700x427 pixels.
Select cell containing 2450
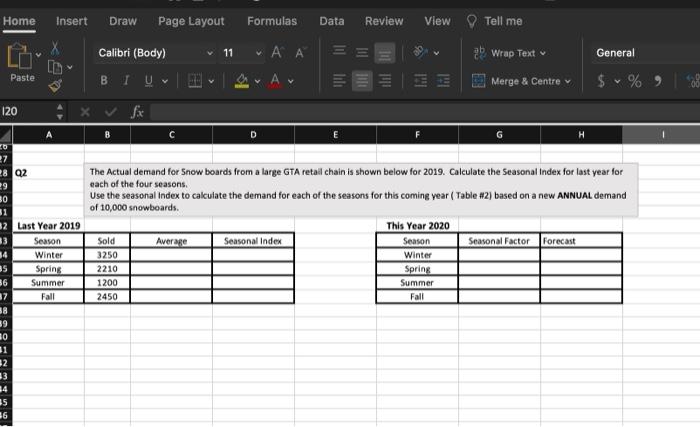(x=107, y=297)
